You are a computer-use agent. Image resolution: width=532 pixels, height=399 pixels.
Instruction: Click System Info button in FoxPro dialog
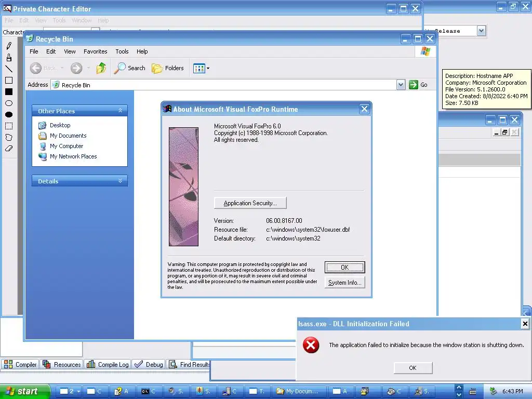coord(345,283)
